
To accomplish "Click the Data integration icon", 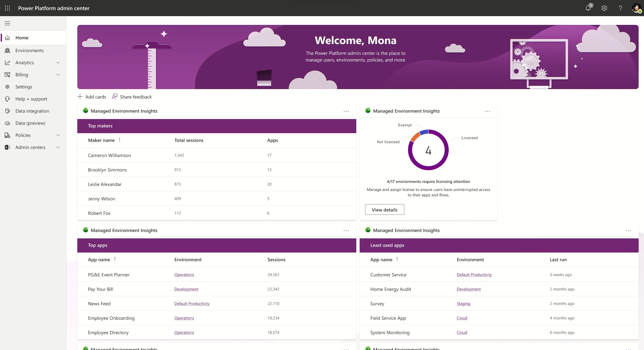I will click(x=7, y=111).
